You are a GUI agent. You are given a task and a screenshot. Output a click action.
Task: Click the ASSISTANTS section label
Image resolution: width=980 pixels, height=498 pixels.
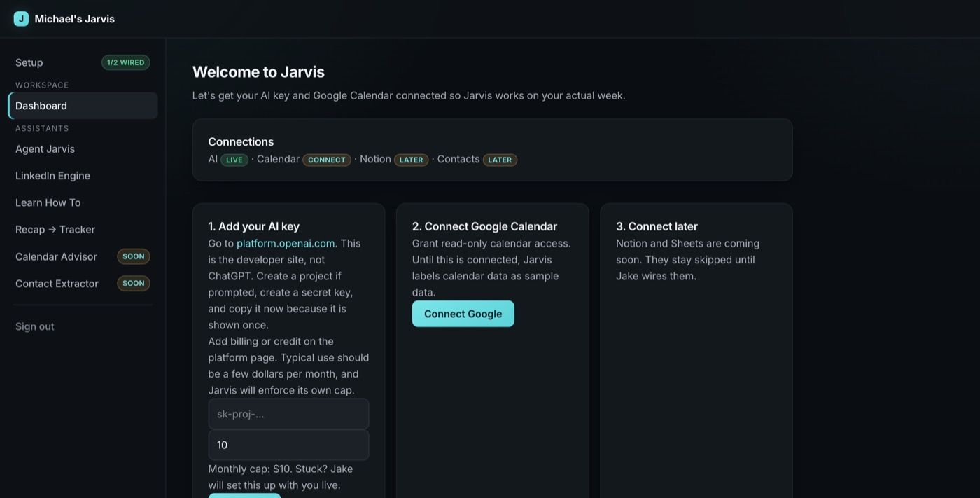42,128
